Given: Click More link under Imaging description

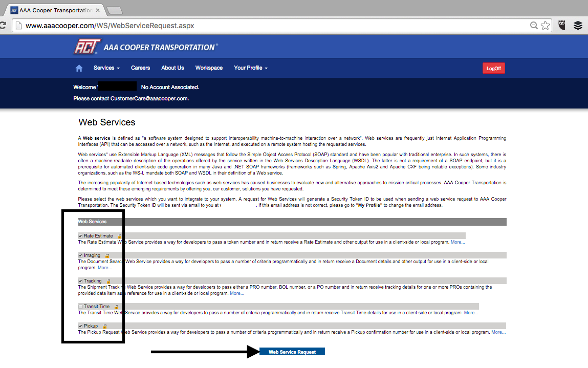Looking at the screenshot, I should point(104,268).
